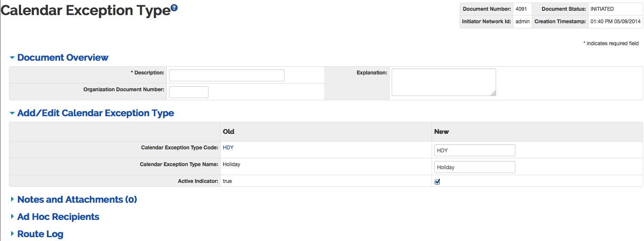Expand the Route Log arrow
This screenshot has width=644, height=241.
(x=12, y=234)
